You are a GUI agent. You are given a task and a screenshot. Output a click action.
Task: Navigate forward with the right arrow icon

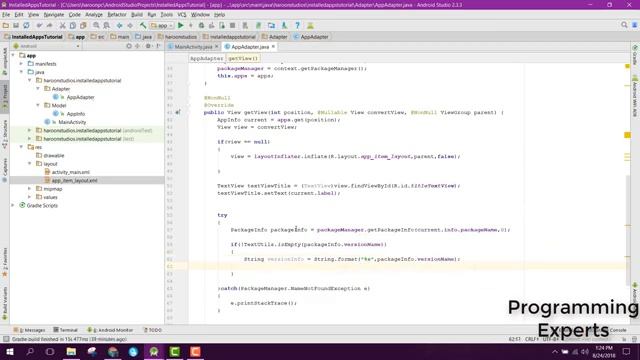coord(130,25)
